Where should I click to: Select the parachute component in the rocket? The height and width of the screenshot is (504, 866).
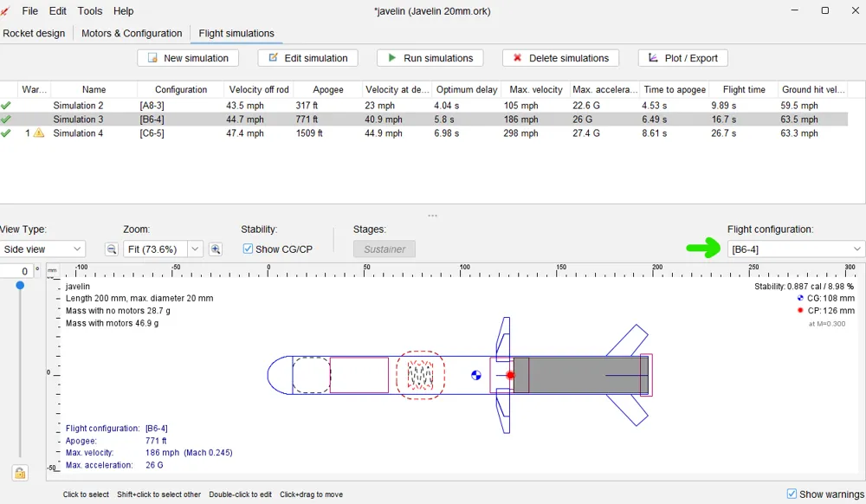420,375
